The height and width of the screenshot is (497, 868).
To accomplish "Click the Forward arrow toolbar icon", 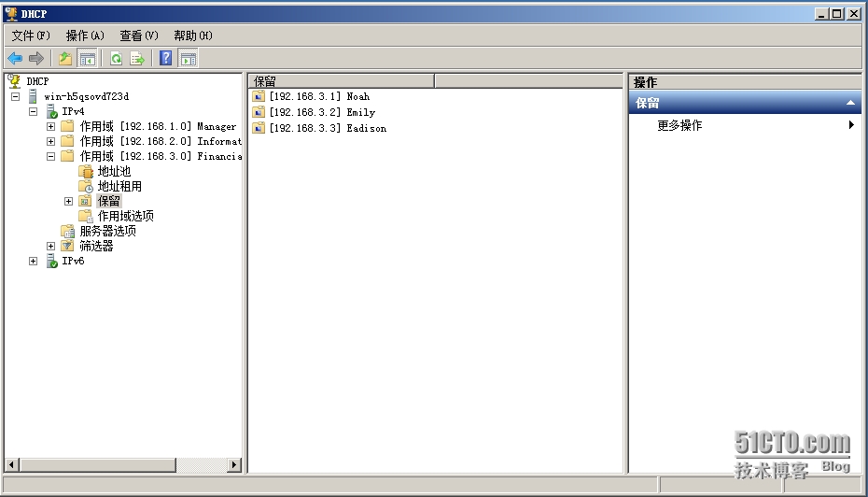I will point(36,58).
